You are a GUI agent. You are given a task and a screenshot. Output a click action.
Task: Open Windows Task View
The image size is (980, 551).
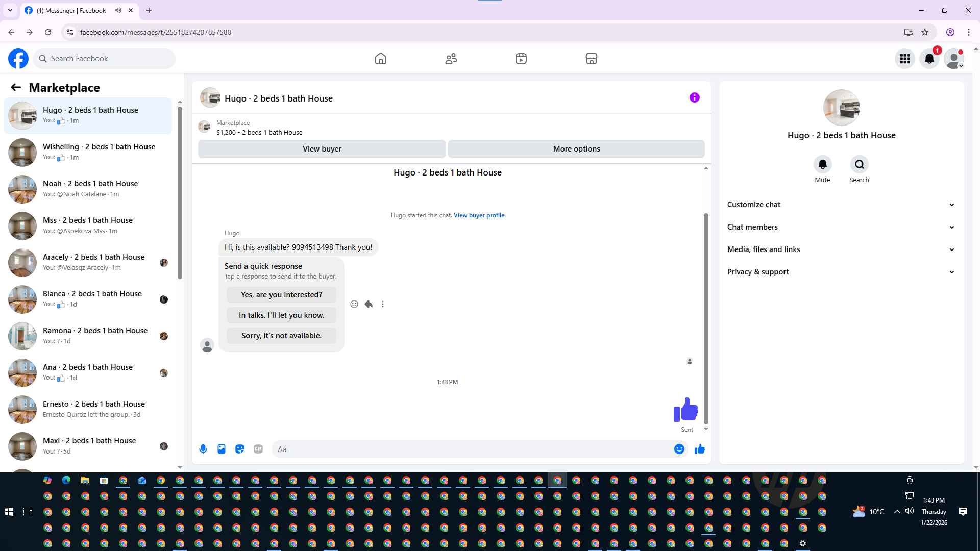pyautogui.click(x=28, y=512)
